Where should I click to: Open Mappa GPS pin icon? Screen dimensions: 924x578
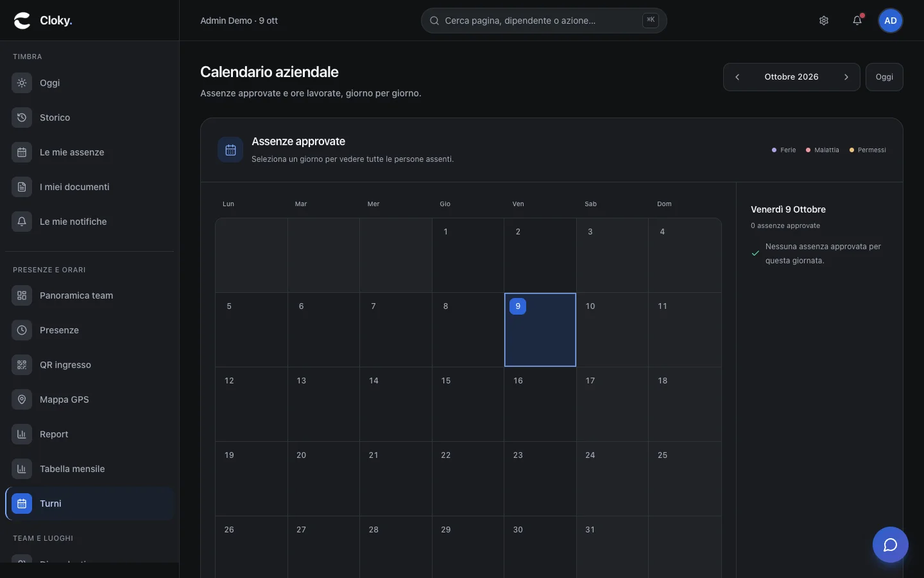22,399
